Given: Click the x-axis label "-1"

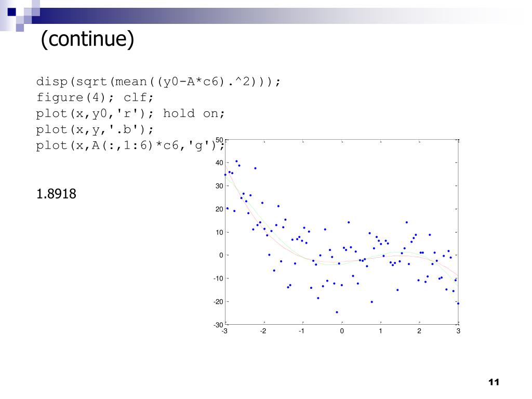Looking at the screenshot, I should point(302,331).
